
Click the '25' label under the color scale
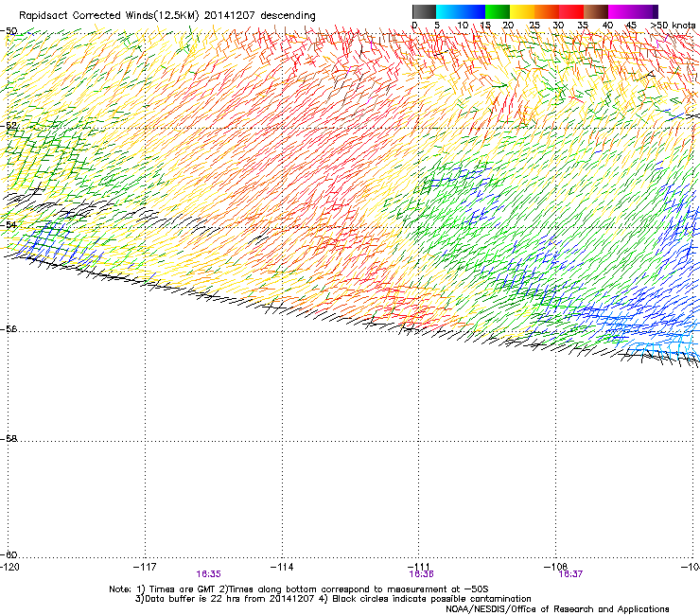coord(534,26)
